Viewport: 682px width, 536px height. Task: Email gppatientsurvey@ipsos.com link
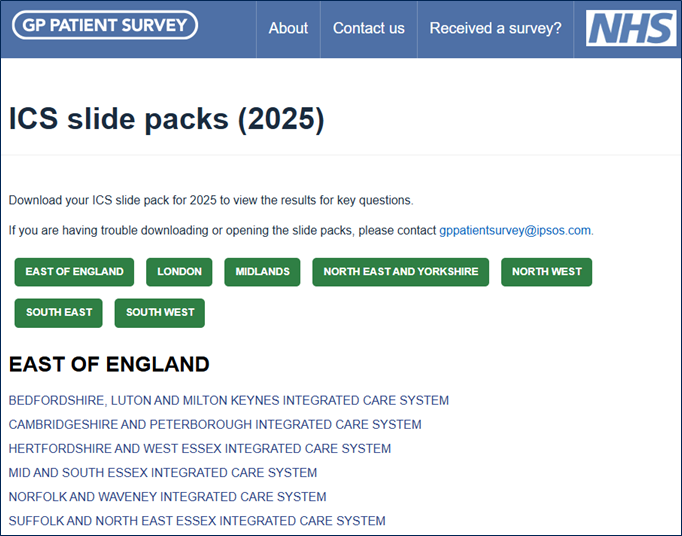[515, 230]
